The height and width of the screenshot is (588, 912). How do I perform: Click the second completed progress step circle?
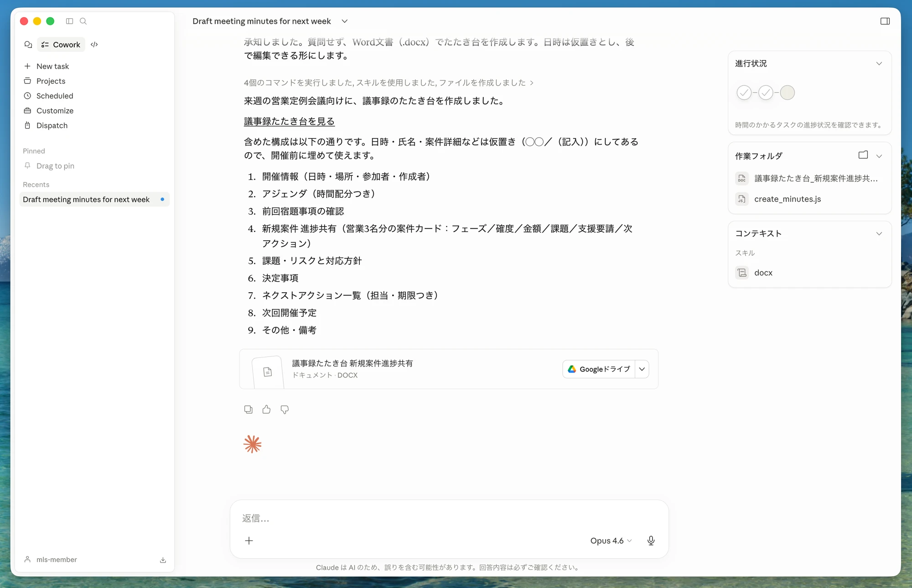click(766, 93)
